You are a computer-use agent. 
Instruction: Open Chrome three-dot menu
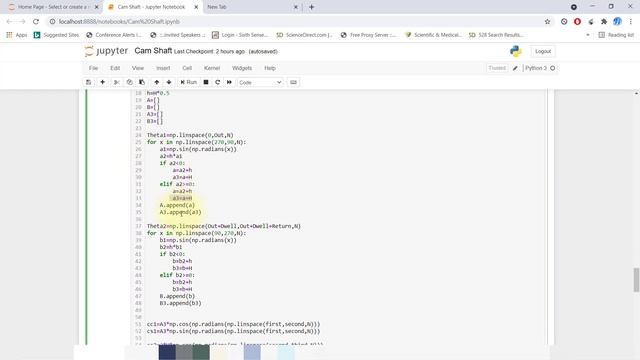pyautogui.click(x=631, y=22)
